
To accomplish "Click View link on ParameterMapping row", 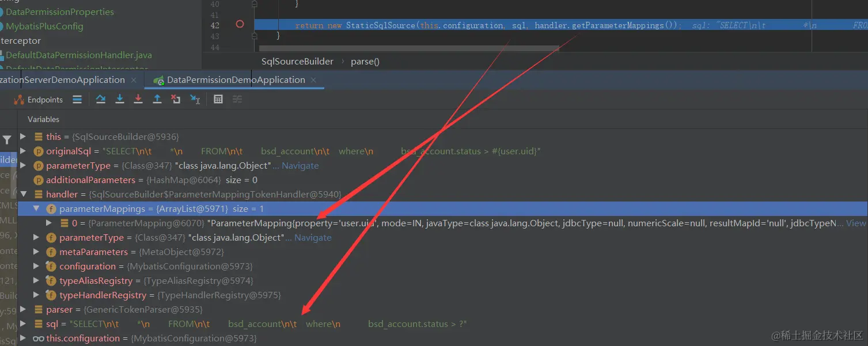I will pyautogui.click(x=856, y=223).
